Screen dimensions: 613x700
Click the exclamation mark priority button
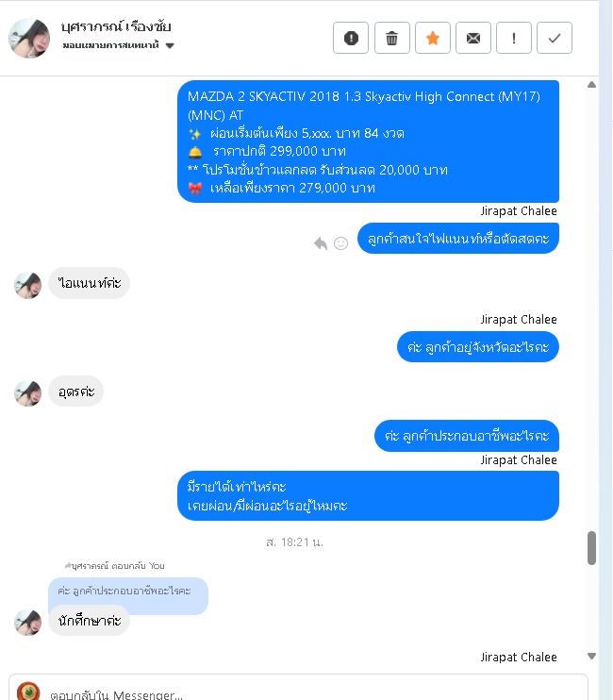point(514,38)
